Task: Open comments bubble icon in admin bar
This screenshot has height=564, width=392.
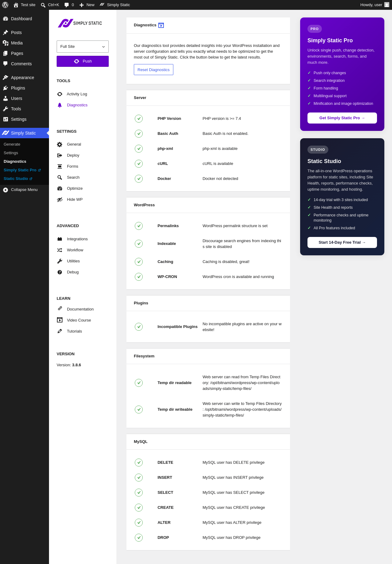Action: 67,5
